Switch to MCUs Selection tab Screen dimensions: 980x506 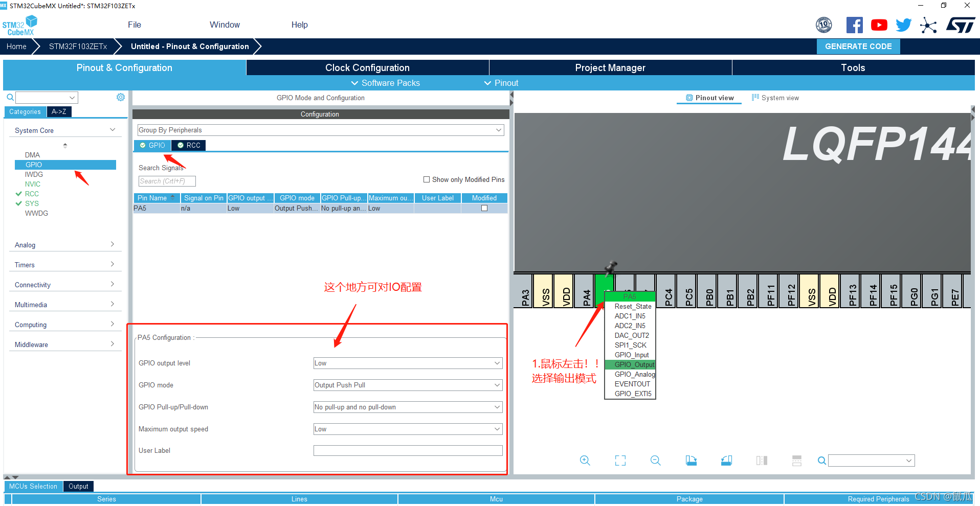click(x=33, y=486)
